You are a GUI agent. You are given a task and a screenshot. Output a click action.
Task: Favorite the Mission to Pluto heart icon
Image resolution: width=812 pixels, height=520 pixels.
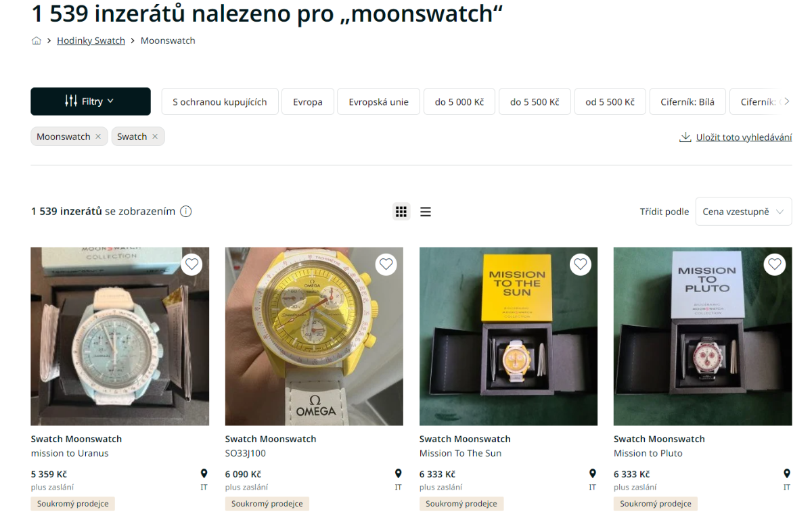pyautogui.click(x=775, y=264)
